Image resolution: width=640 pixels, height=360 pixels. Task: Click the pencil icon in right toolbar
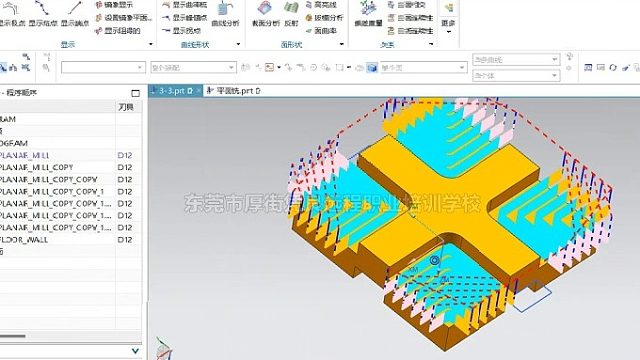[x=625, y=67]
